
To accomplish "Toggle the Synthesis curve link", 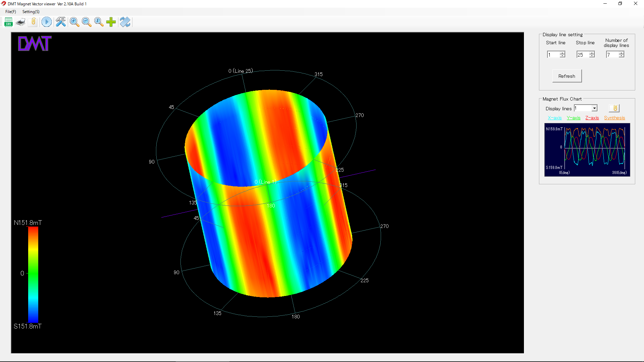I will click(614, 118).
